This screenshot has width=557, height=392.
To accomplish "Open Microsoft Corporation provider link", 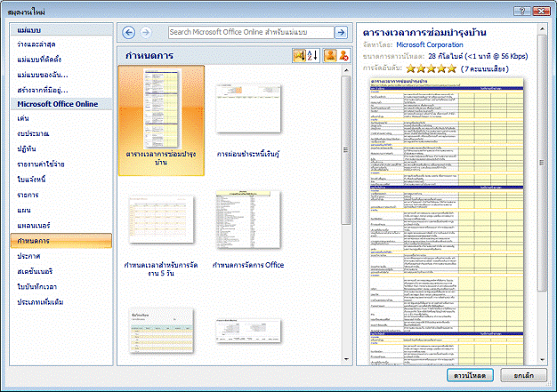I will point(430,44).
